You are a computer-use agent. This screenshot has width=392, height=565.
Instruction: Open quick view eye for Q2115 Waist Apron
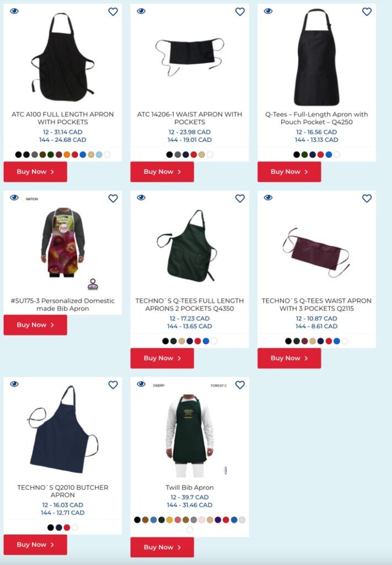pyautogui.click(x=268, y=198)
